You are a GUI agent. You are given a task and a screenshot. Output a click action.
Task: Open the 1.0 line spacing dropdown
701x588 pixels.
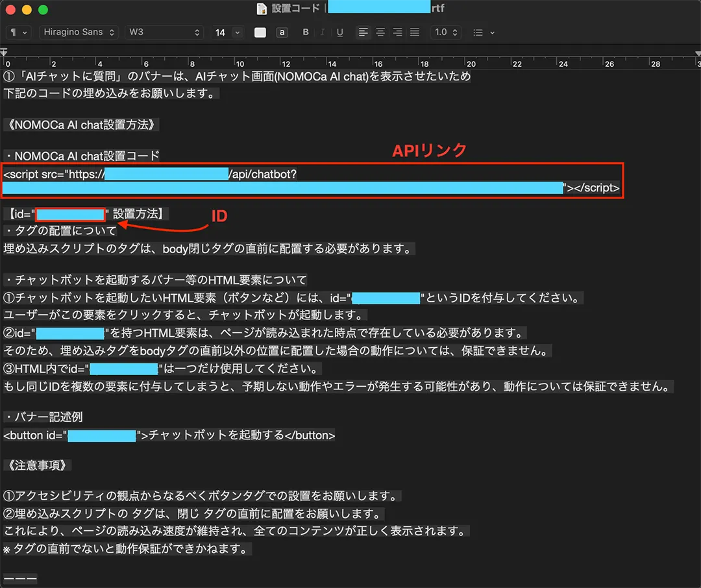[x=446, y=32]
